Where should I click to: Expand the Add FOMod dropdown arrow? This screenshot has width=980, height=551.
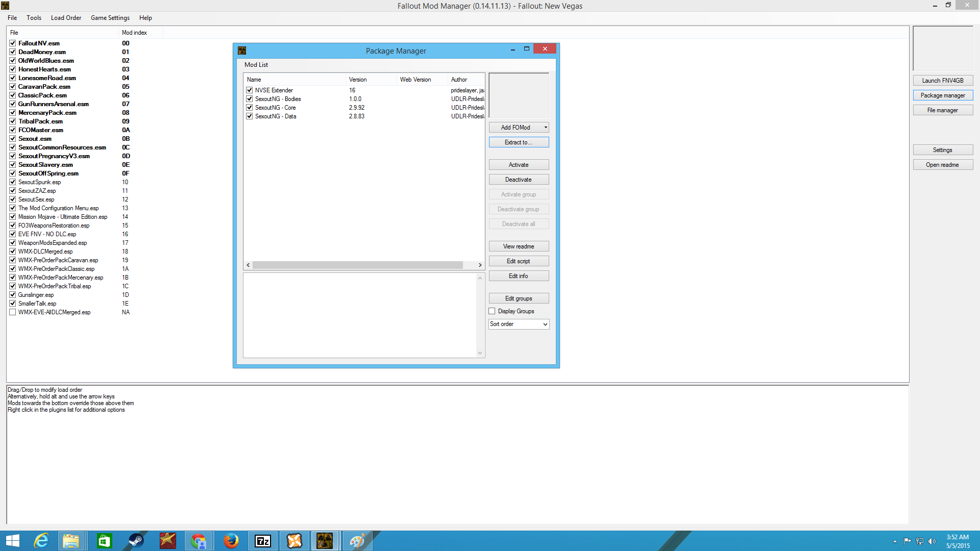click(x=546, y=128)
